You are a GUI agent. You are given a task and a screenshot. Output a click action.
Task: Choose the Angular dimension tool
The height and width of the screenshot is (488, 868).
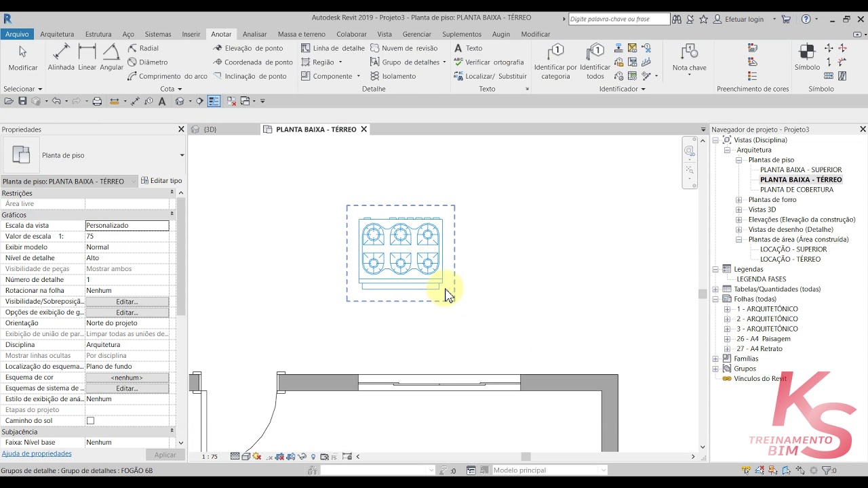pos(111,58)
